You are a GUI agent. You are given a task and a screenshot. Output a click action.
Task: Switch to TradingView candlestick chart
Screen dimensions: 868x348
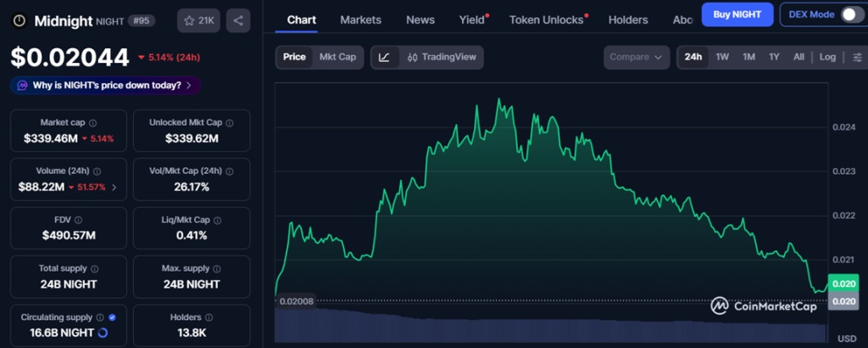click(x=441, y=57)
